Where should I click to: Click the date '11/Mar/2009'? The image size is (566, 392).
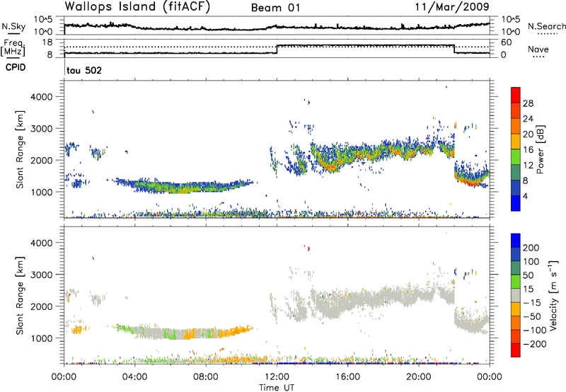tap(452, 7)
